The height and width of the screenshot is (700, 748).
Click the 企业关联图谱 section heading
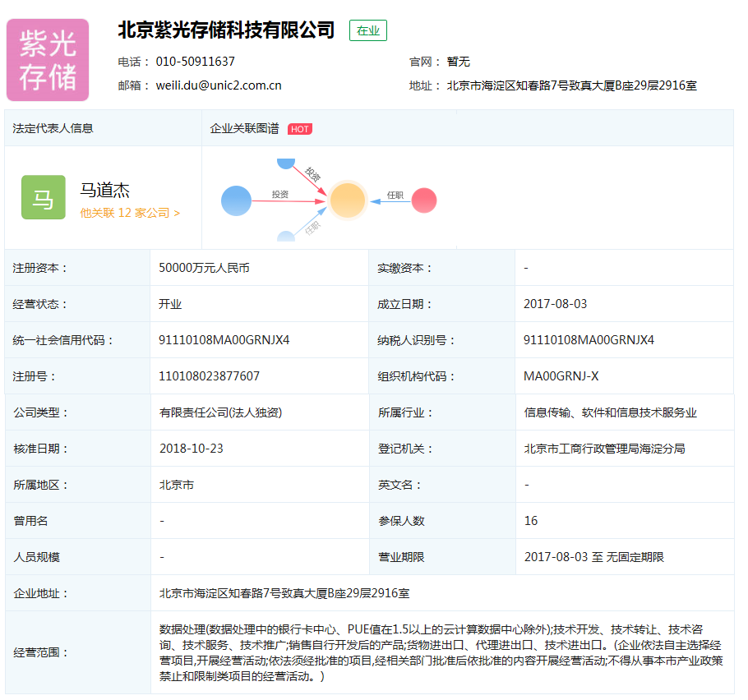[244, 129]
